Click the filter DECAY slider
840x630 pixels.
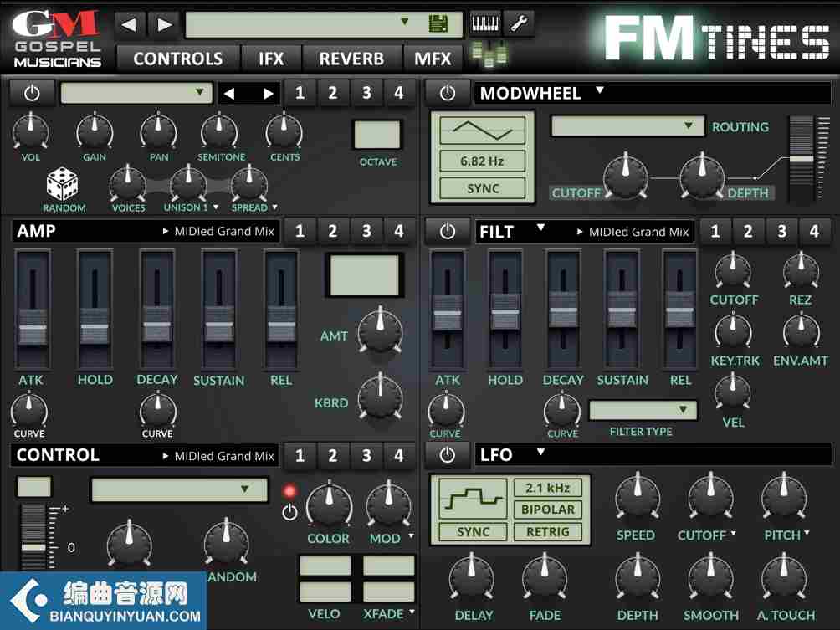coord(563,309)
